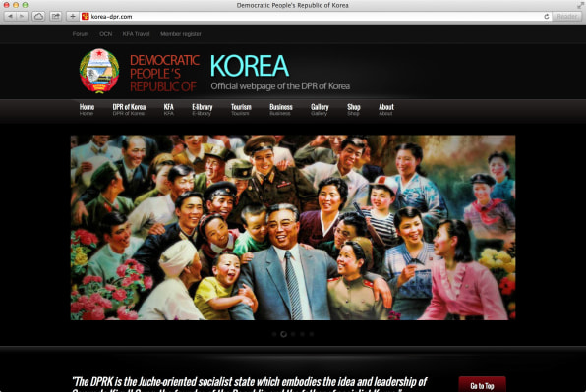Open the Gallery menu item
This screenshot has height=392, width=586.
(320, 109)
